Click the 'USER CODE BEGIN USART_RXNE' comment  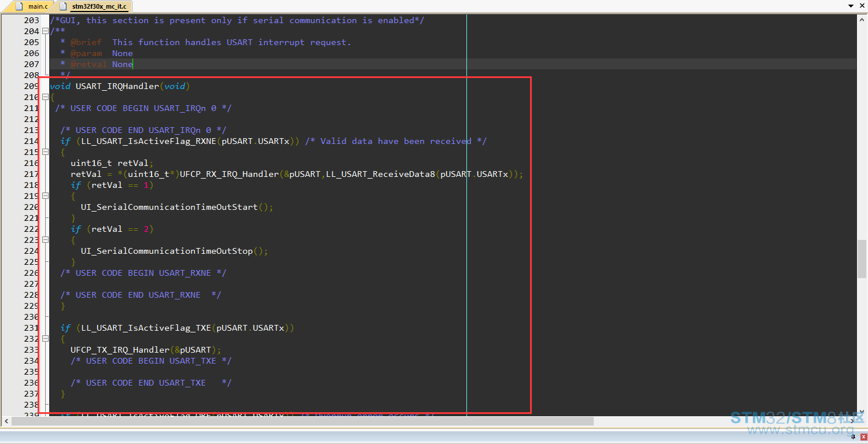[144, 273]
